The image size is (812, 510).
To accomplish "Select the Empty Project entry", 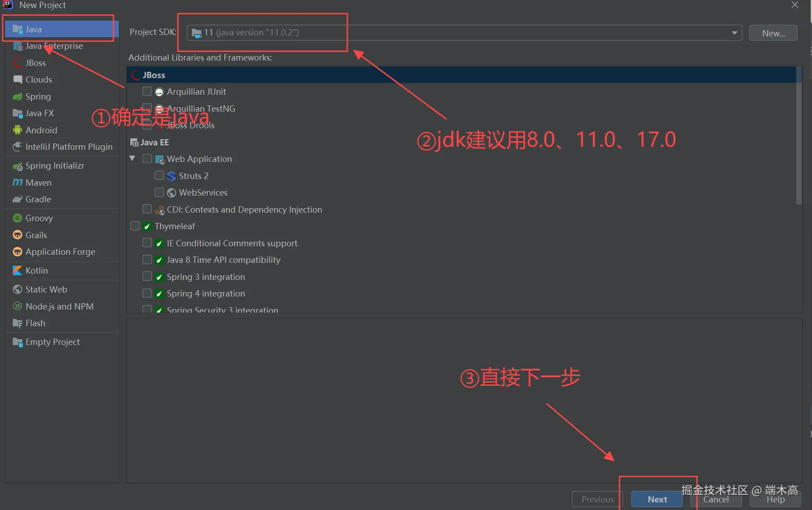I will tap(52, 342).
